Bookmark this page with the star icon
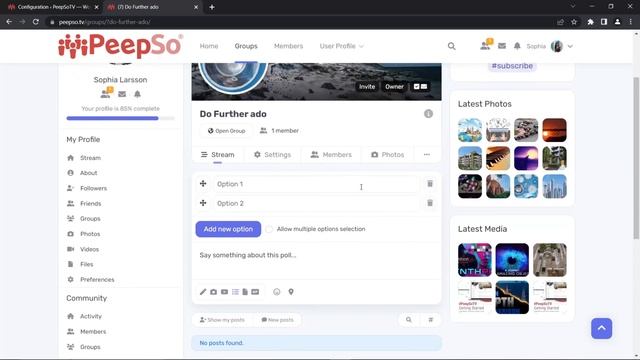Screen dimensions: 640x360 pos(574,22)
